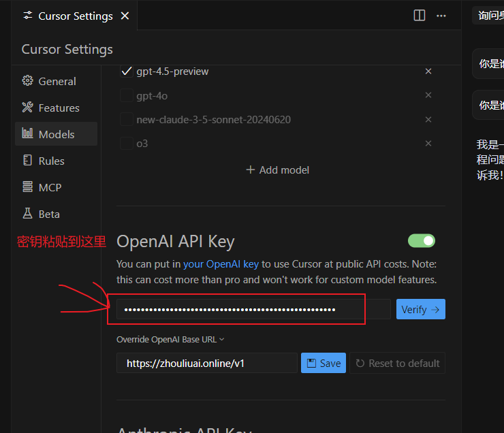Toggle the OpenAI API Key switch off
This screenshot has width=504, height=433.
point(422,241)
